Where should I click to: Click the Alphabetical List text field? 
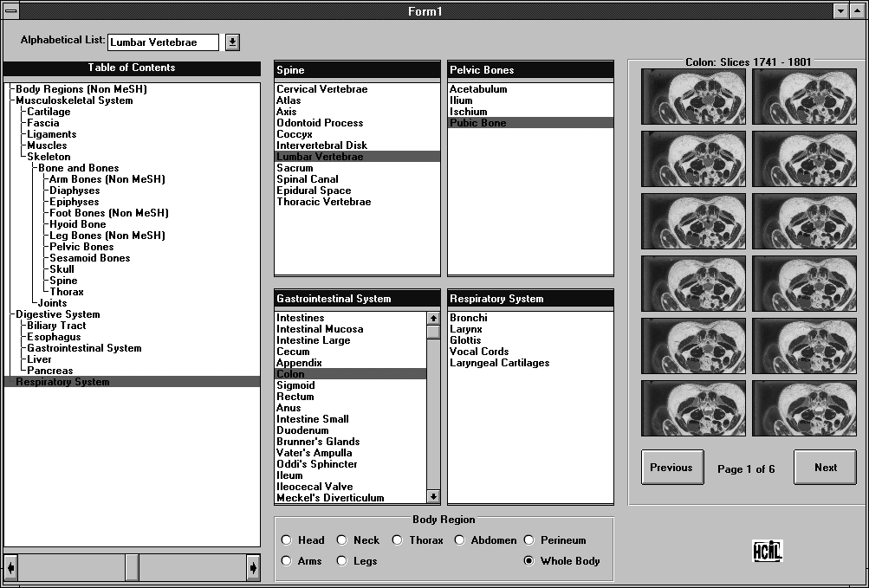(163, 42)
